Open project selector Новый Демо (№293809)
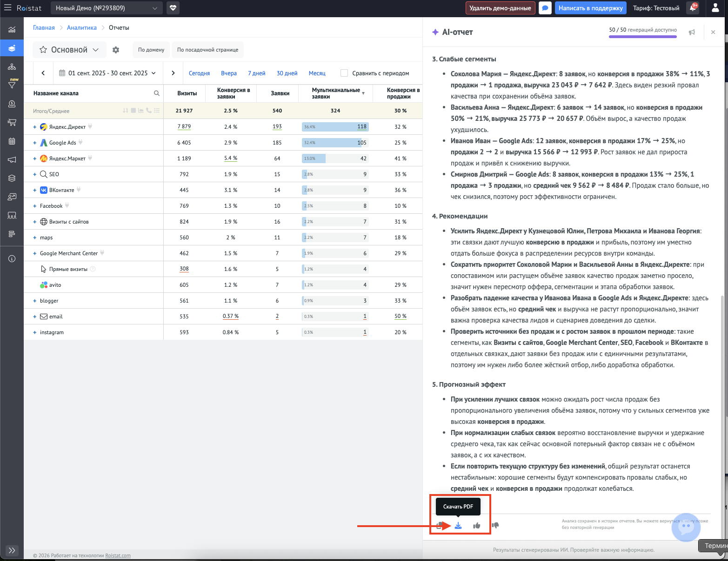This screenshot has height=561, width=728. tap(107, 8)
